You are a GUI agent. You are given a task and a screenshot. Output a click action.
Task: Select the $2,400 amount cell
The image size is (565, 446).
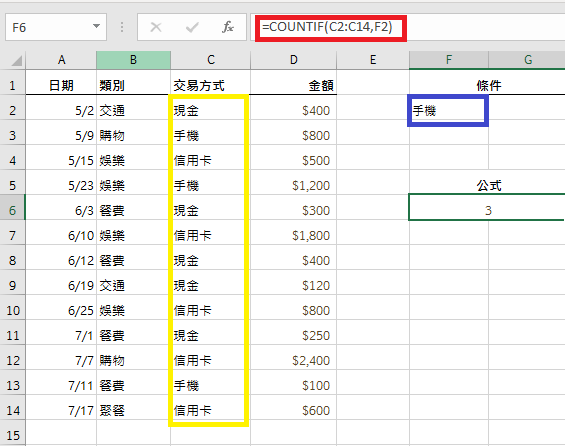(x=294, y=361)
